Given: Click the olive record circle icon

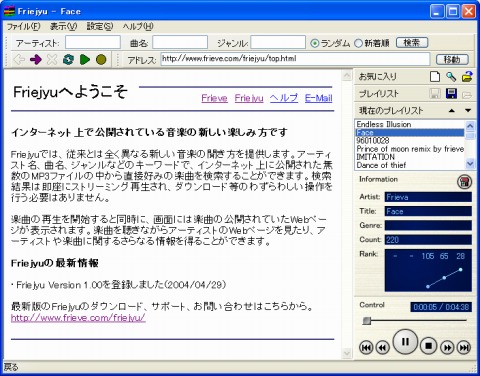Looking at the screenshot, I should coord(101,60).
